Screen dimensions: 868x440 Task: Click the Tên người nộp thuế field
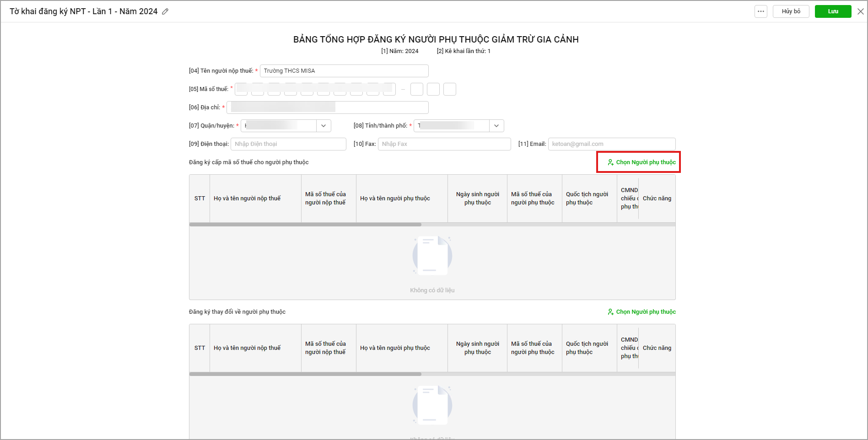344,71
